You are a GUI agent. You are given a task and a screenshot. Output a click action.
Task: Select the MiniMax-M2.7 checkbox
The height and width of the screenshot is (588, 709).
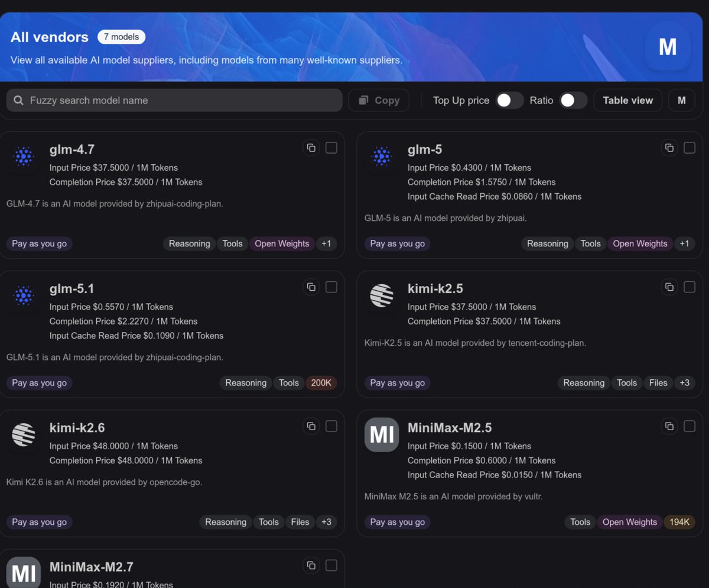pos(331,566)
